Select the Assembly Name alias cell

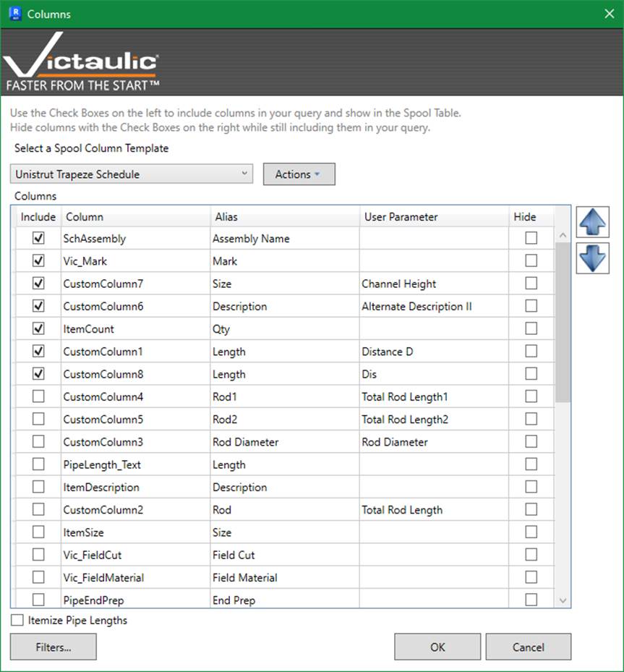[284, 238]
